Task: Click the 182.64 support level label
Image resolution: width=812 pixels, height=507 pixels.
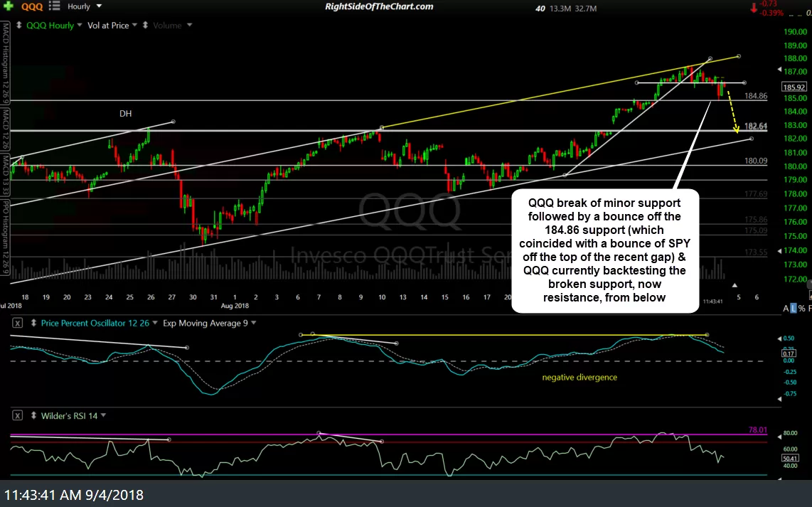Action: tap(756, 126)
